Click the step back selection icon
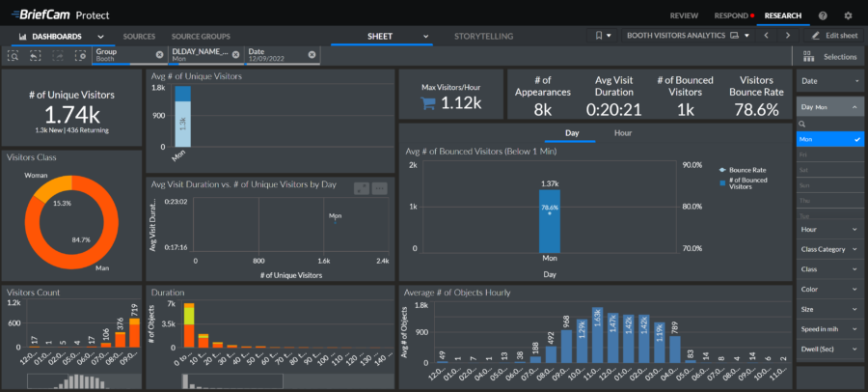 tap(35, 56)
